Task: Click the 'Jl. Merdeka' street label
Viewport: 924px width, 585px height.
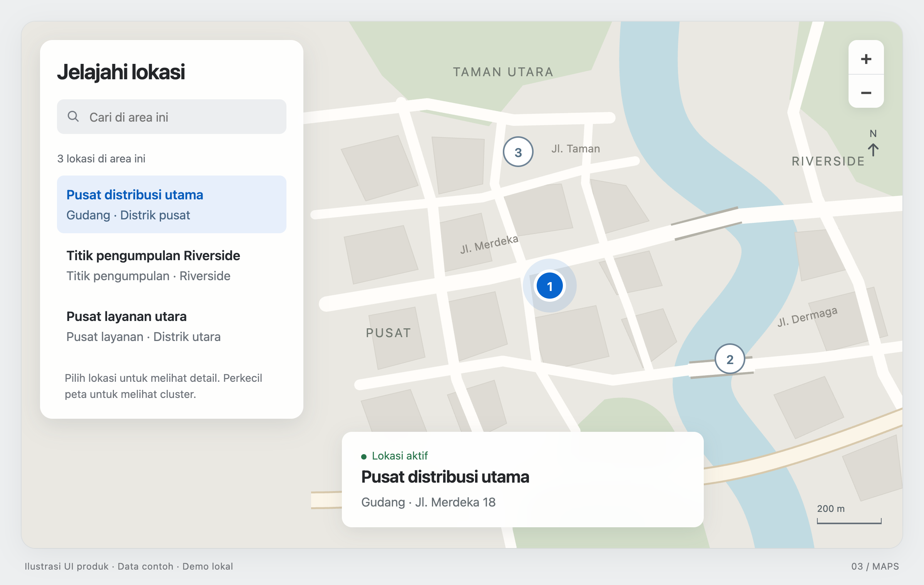Action: (x=489, y=244)
